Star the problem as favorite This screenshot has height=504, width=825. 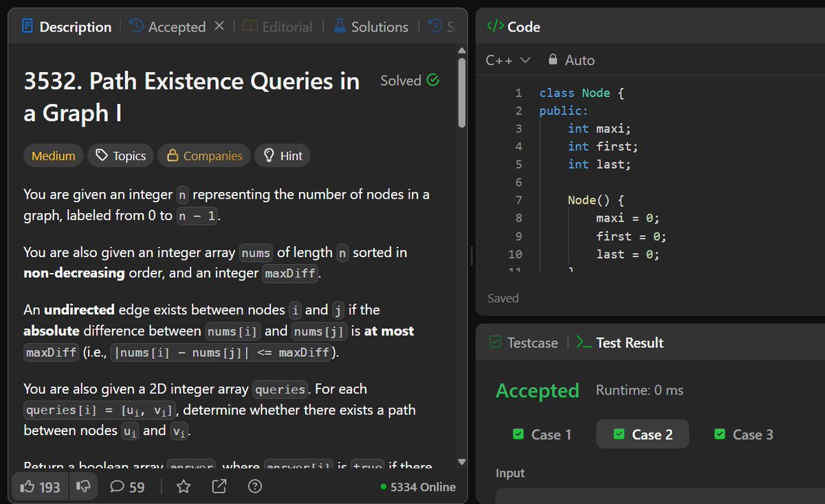184,487
